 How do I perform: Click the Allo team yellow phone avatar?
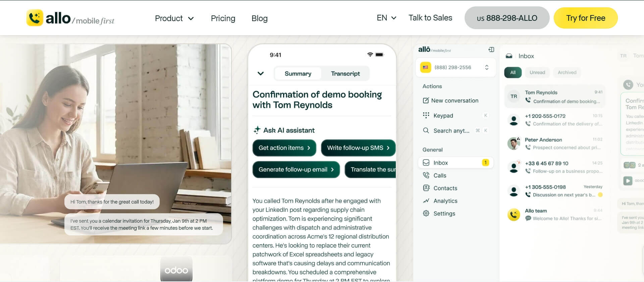[514, 215]
